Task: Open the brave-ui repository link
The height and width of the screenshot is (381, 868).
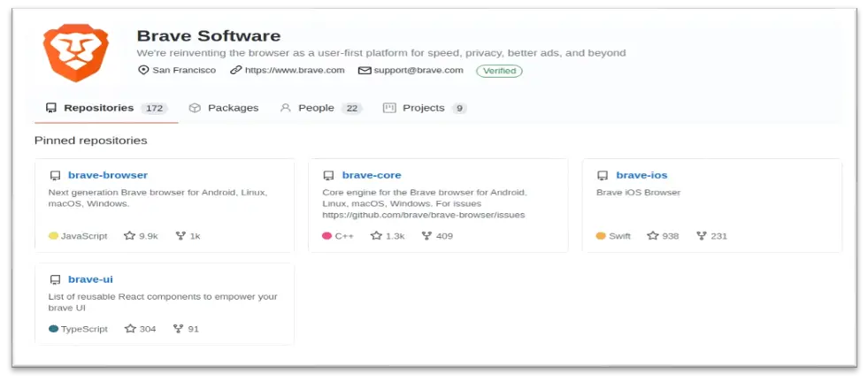Action: click(90, 279)
